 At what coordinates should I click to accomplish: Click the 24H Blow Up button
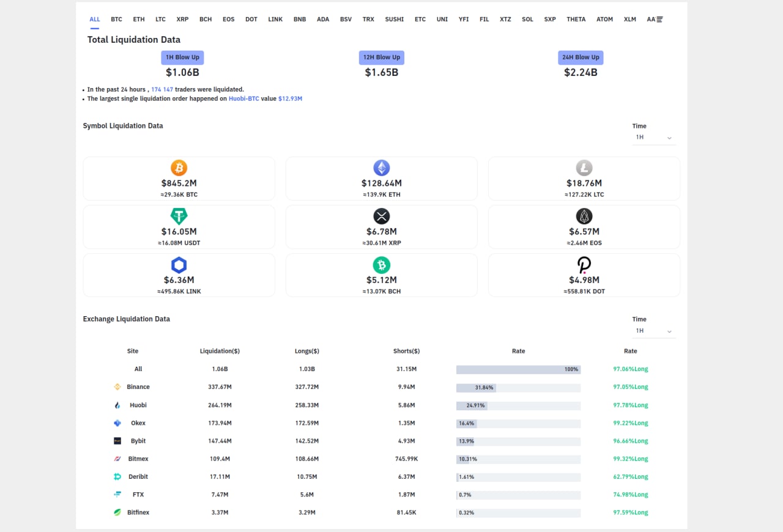581,57
